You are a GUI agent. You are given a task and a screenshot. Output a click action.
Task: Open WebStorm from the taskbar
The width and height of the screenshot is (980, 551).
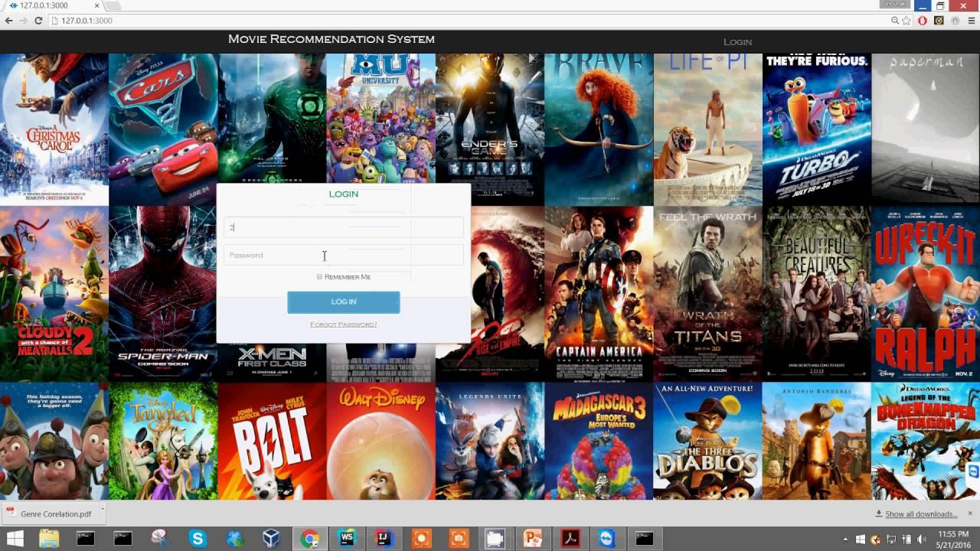pos(347,539)
